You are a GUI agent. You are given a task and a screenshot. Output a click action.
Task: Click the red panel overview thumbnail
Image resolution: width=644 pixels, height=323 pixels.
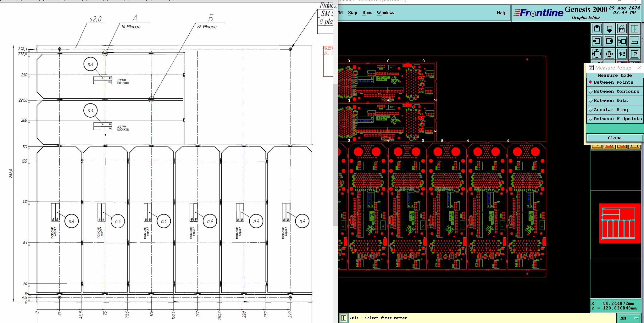[619, 223]
